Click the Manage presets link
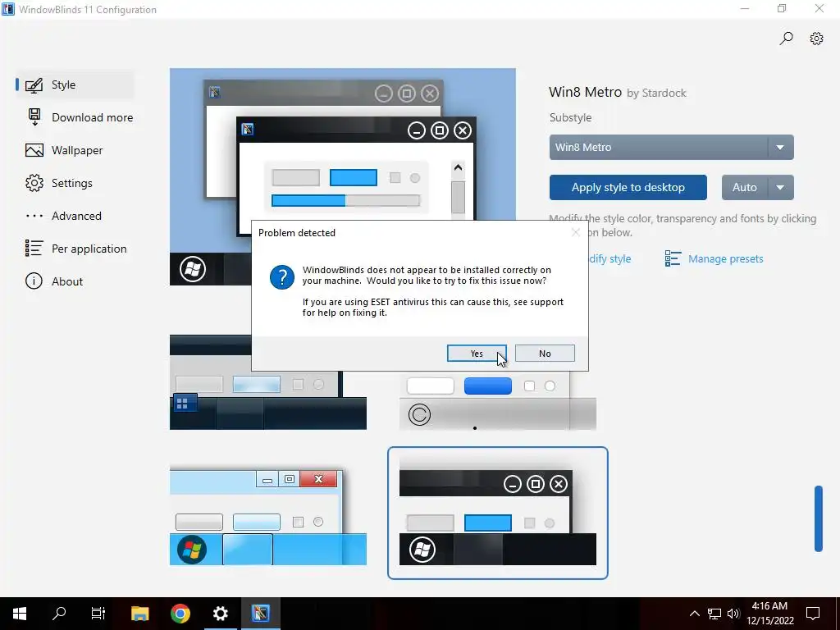Screen dimensions: 840x630 [725, 258]
